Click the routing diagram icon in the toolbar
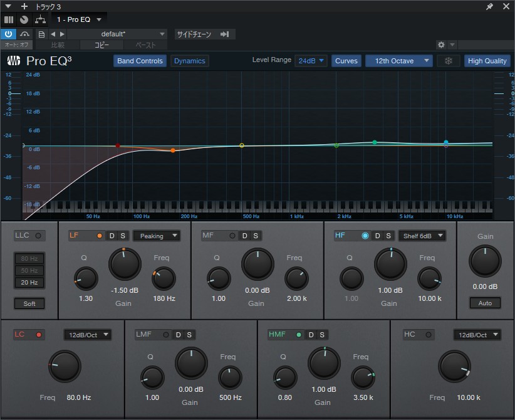This screenshot has width=515, height=420. coord(39,19)
